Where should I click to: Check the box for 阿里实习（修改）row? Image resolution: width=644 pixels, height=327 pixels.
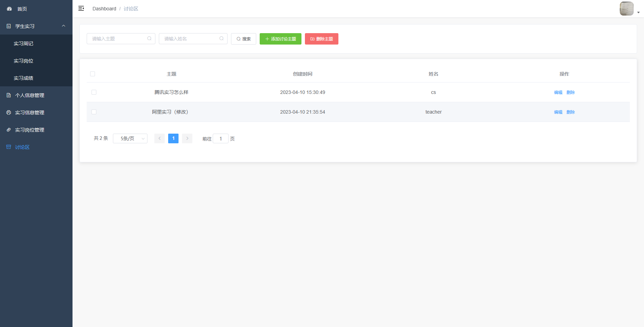(x=94, y=112)
